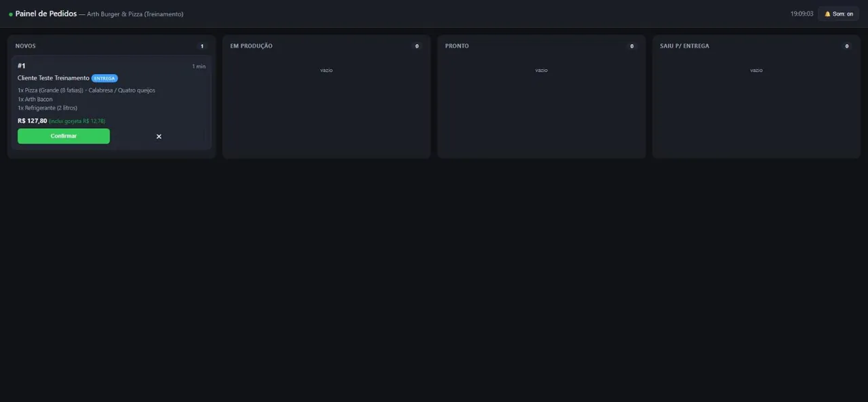Select the PRONTO column header
Image resolution: width=868 pixels, height=402 pixels.
click(x=457, y=46)
